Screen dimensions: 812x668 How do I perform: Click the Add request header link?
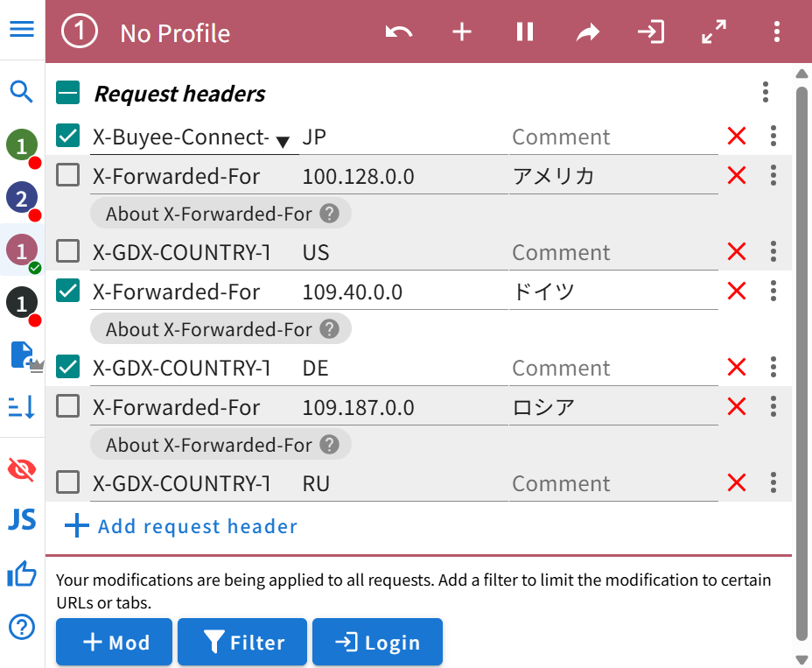pyautogui.click(x=182, y=526)
